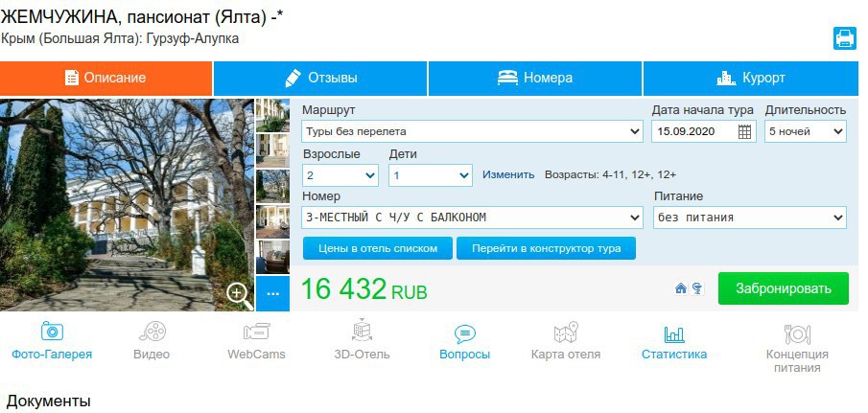Click the WebCams camera icon
Viewport: 868px width, 413px height.
(256, 332)
